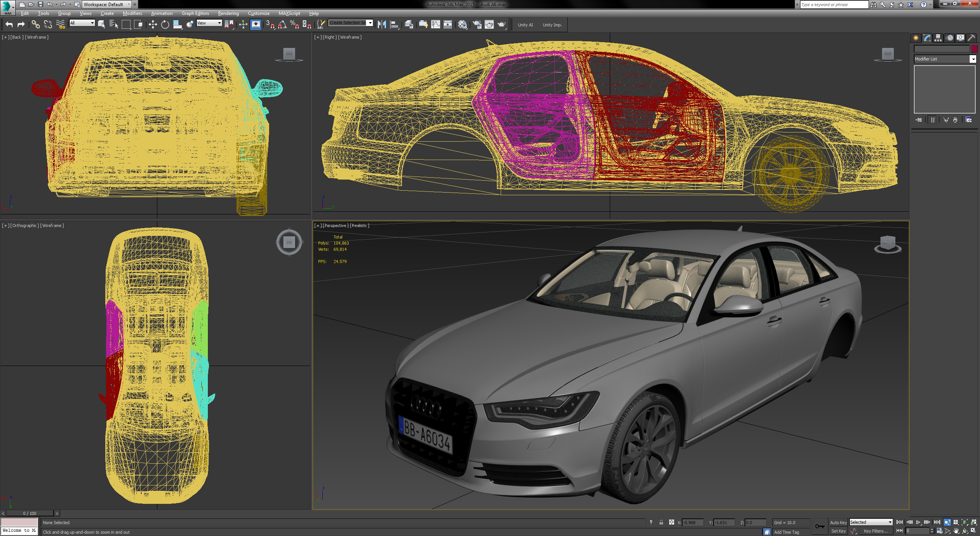Click the Unity AI button

(x=525, y=25)
